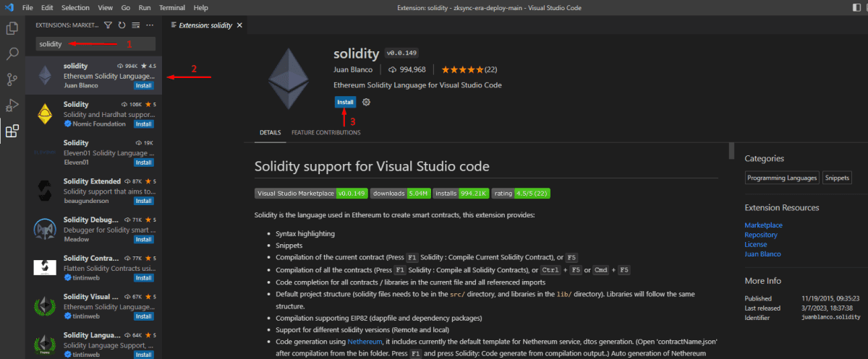Image resolution: width=868 pixels, height=359 pixels.
Task: Click Juan Blanco publisher name in header
Action: 353,69
